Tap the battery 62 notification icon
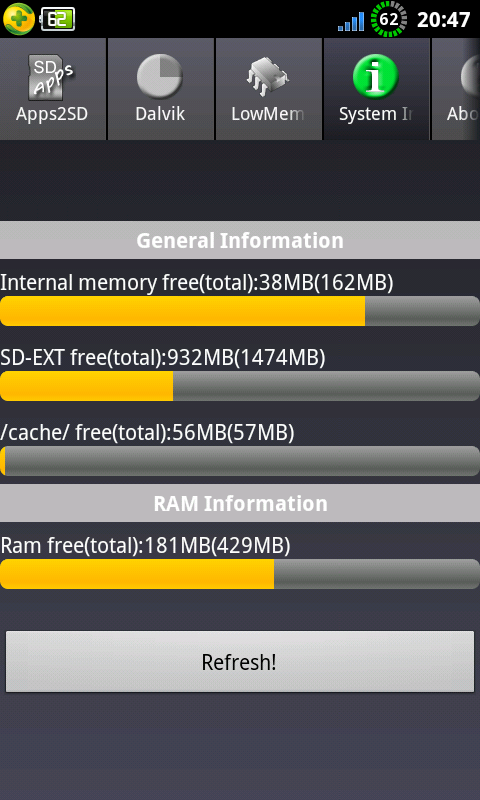This screenshot has height=800, width=480. (x=58, y=19)
